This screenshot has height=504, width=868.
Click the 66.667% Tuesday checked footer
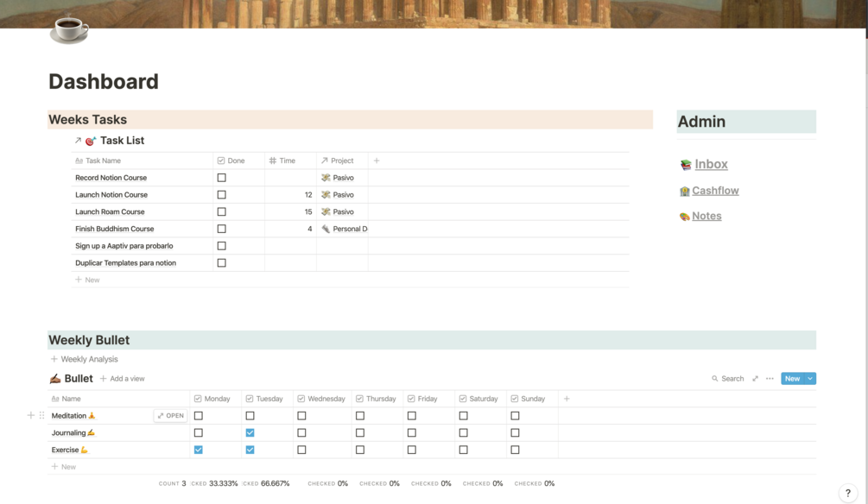coord(266,483)
